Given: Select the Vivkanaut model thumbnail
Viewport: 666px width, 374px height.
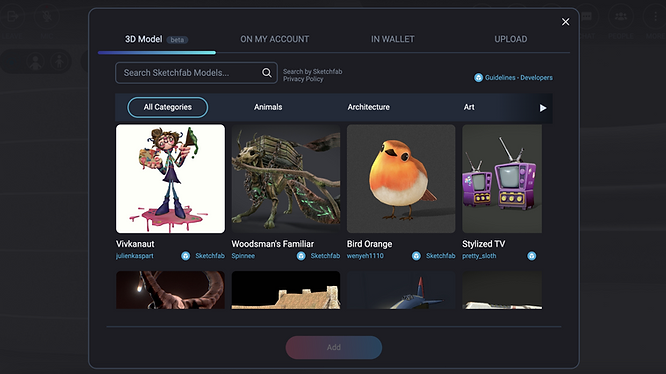Looking at the screenshot, I should [x=170, y=179].
